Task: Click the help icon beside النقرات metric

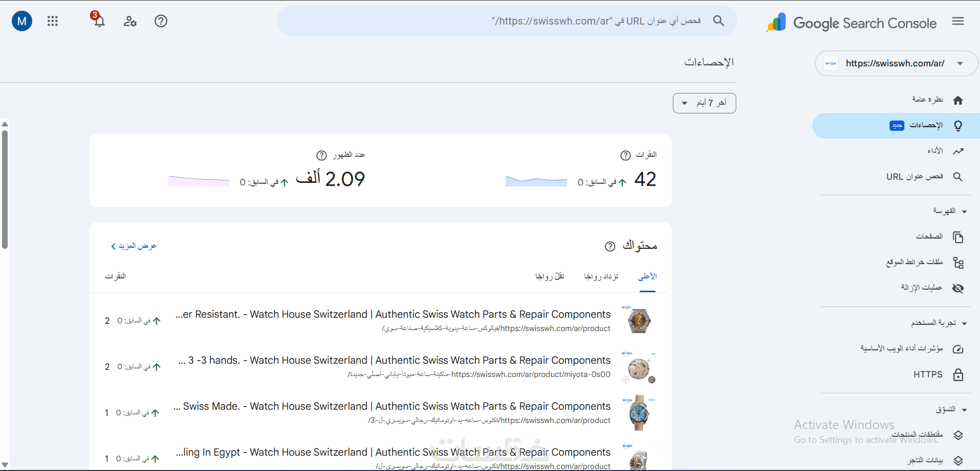Action: point(625,155)
